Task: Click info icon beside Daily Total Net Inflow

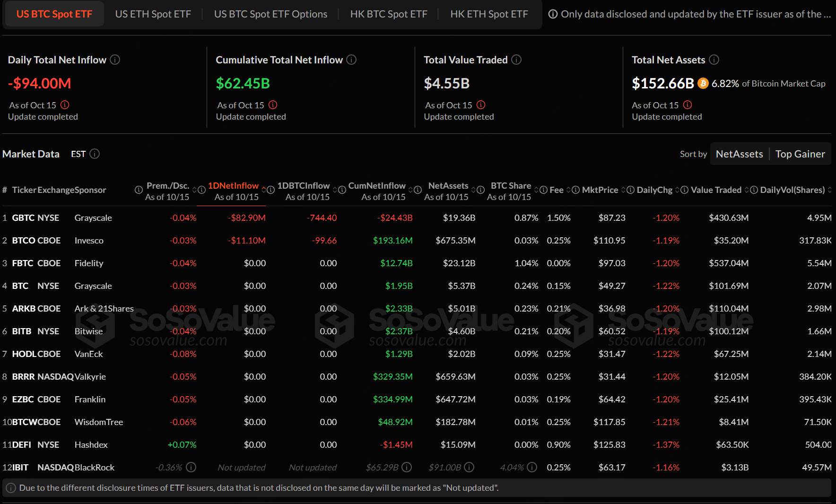Action: pyautogui.click(x=115, y=60)
